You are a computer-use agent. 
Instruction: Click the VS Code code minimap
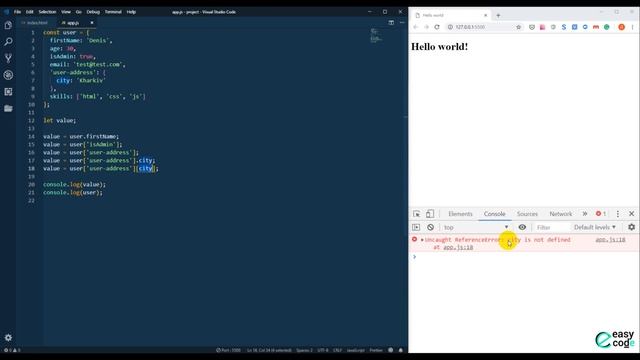(376, 36)
